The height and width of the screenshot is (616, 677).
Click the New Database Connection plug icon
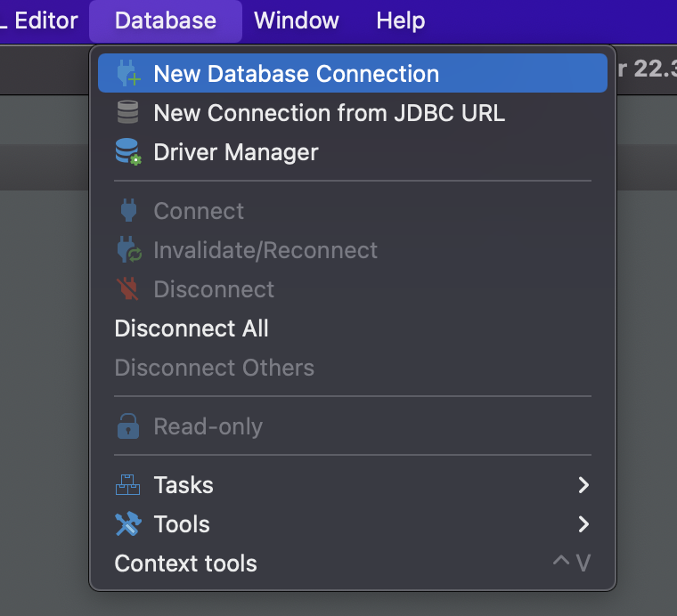(129, 74)
